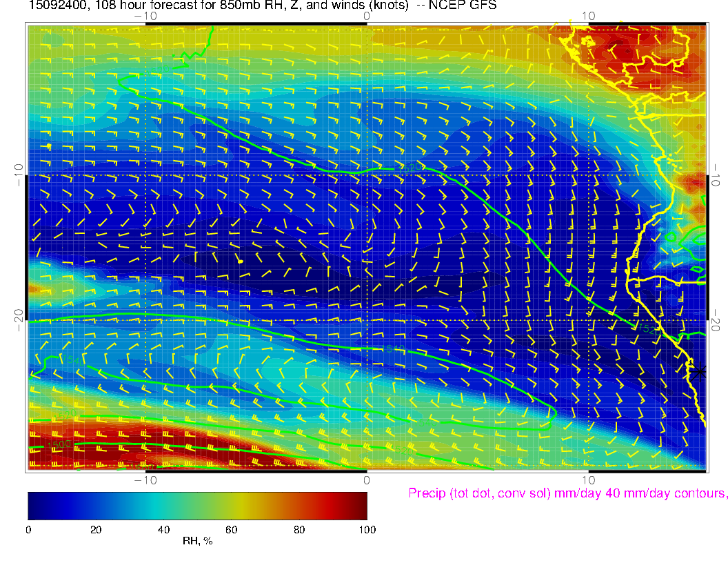The height and width of the screenshot is (563, 728).
Task: Click the top axis longitude label 10
Action: tap(588, 16)
